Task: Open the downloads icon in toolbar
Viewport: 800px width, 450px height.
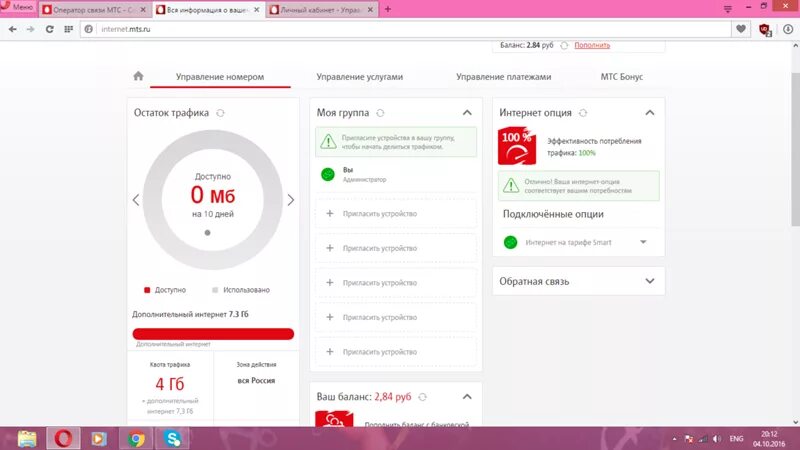Action: click(788, 30)
